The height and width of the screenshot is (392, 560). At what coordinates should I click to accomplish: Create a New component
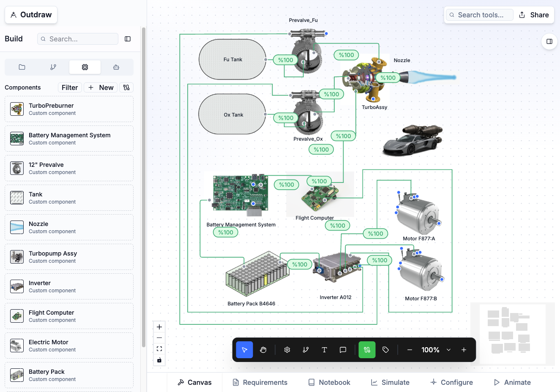[101, 87]
